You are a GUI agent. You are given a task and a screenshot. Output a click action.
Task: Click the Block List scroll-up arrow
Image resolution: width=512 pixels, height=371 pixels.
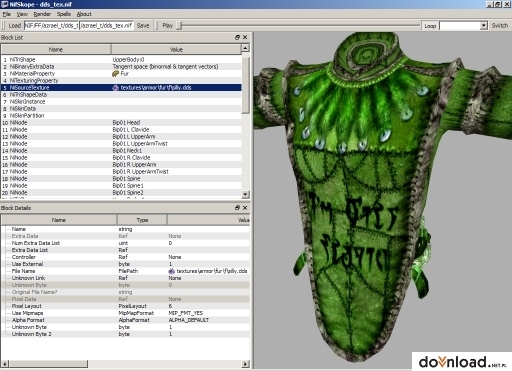[x=245, y=48]
